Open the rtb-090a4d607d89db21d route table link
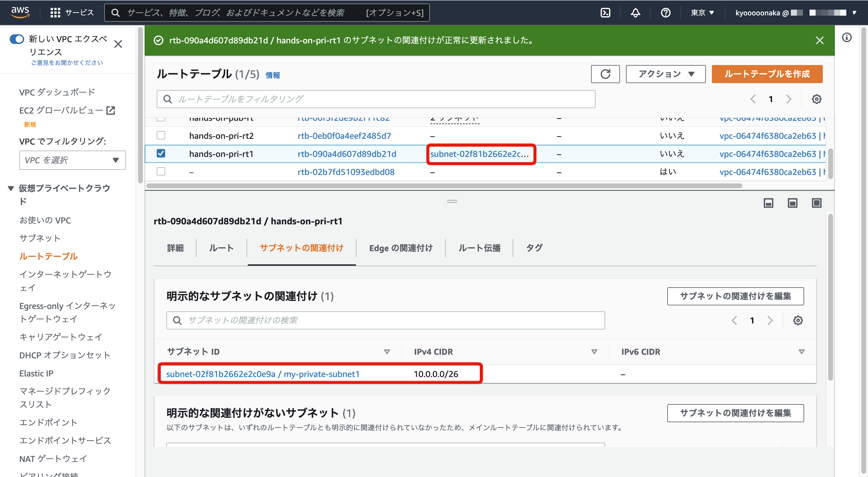868x477 pixels. (347, 154)
